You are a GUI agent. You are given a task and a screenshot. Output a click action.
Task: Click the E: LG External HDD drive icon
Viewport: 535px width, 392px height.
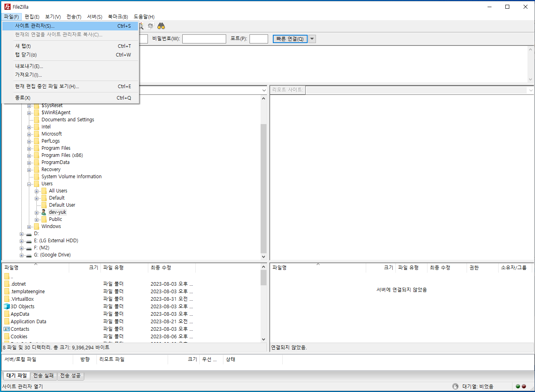click(x=29, y=241)
